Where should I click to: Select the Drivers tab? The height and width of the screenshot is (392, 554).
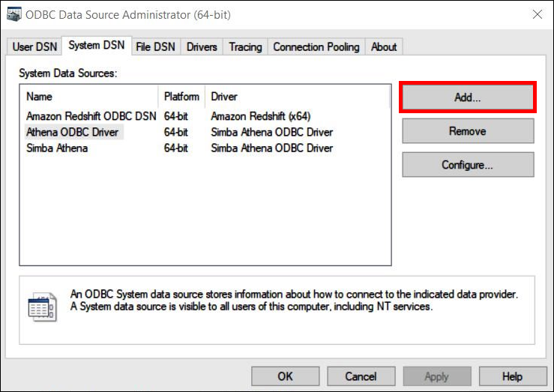(x=202, y=47)
